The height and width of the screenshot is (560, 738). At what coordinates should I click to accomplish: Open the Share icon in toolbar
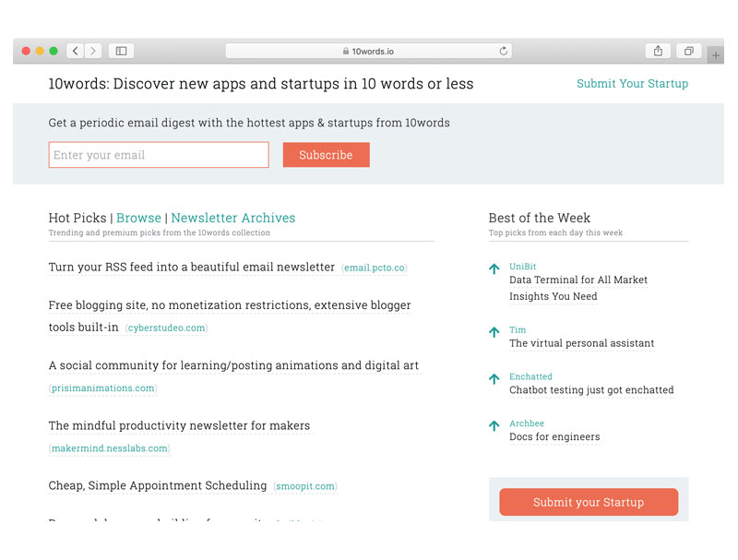pos(658,51)
